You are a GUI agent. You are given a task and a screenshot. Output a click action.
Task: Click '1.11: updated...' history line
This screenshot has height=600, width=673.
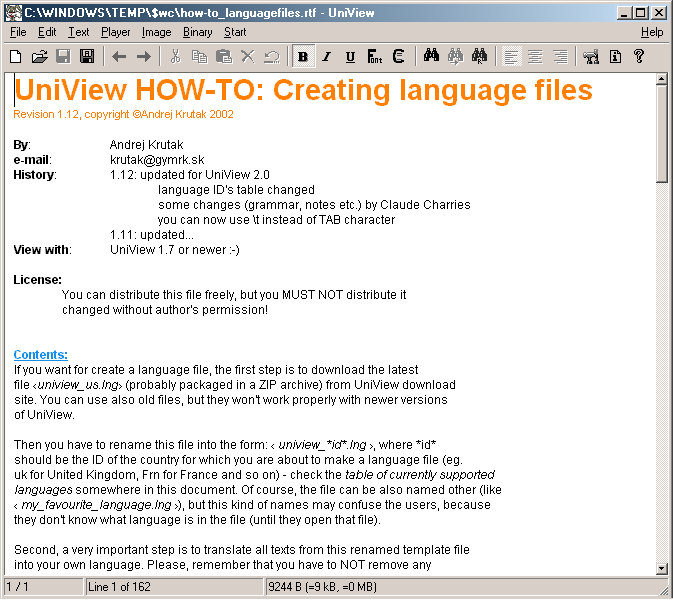click(152, 235)
